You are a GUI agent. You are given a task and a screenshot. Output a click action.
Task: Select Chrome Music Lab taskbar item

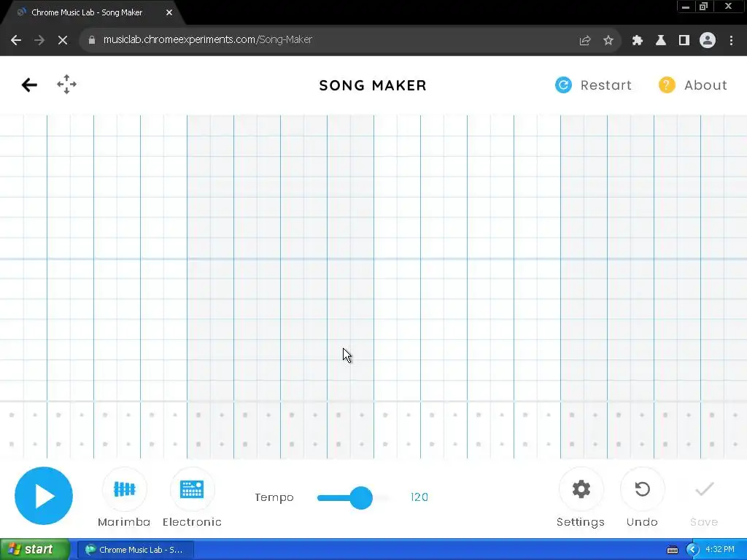pyautogui.click(x=135, y=550)
